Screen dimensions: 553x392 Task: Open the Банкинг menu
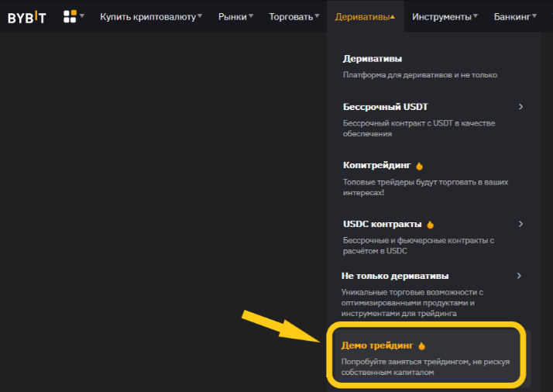click(x=515, y=16)
